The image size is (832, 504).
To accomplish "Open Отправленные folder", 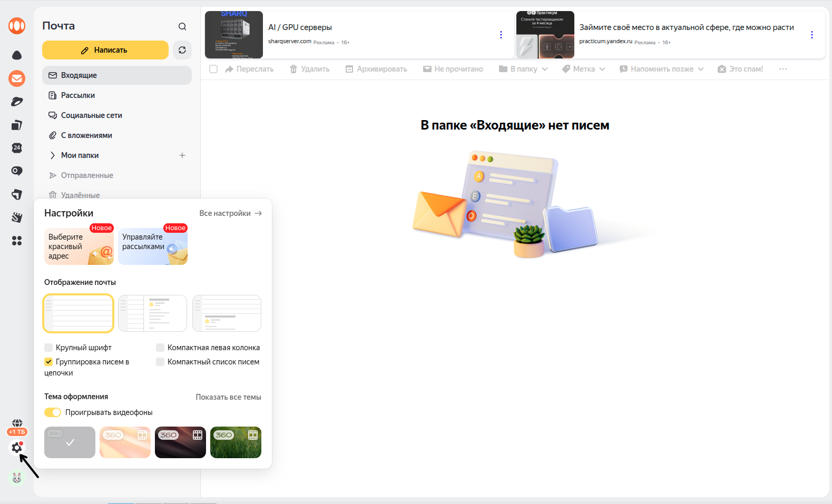I will click(117, 175).
